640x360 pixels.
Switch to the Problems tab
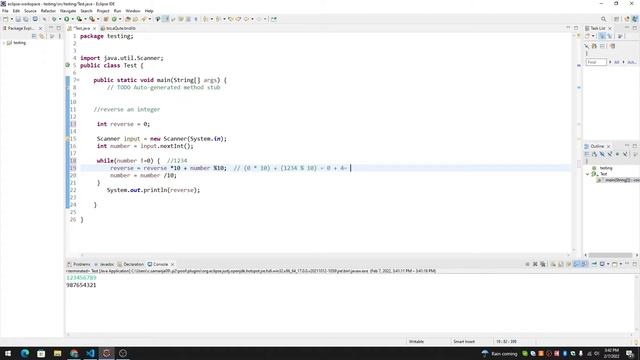[78, 264]
